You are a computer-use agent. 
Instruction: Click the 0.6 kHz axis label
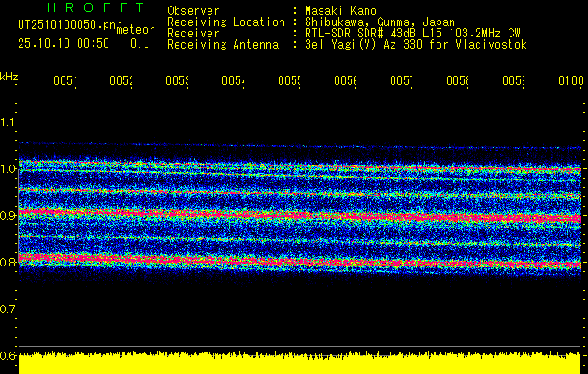tap(8, 355)
